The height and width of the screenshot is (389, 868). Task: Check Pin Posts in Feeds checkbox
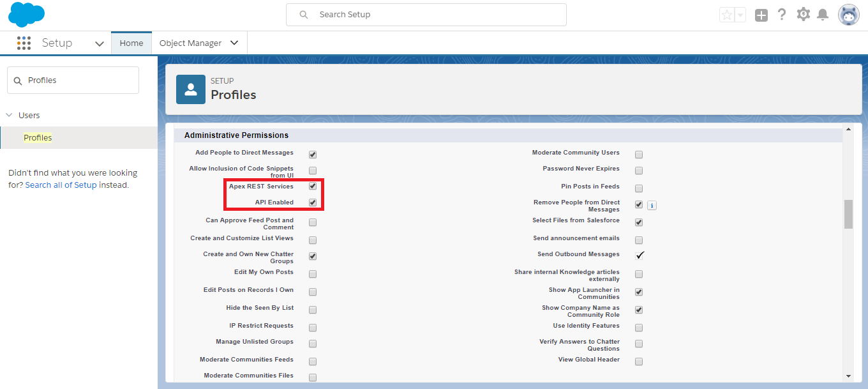coord(639,188)
